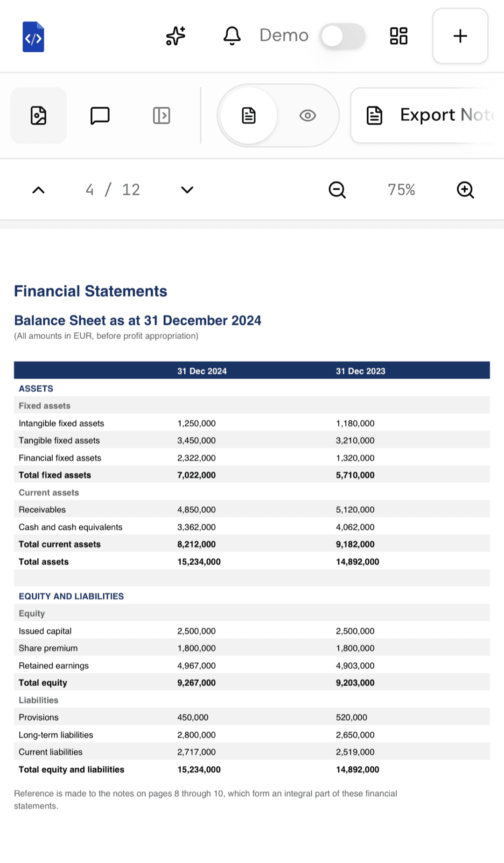Click the Current assets subsection label

coord(49,492)
